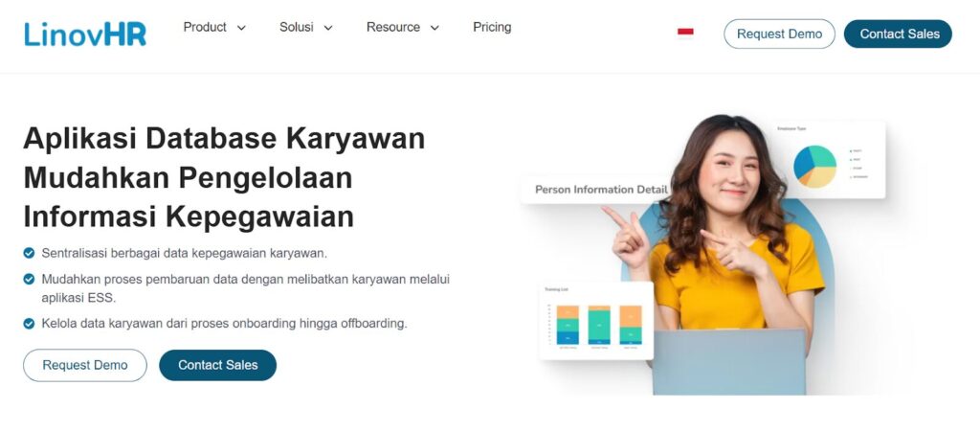Open the Solusi menu
Screen dimensions: 980x432
(297, 27)
